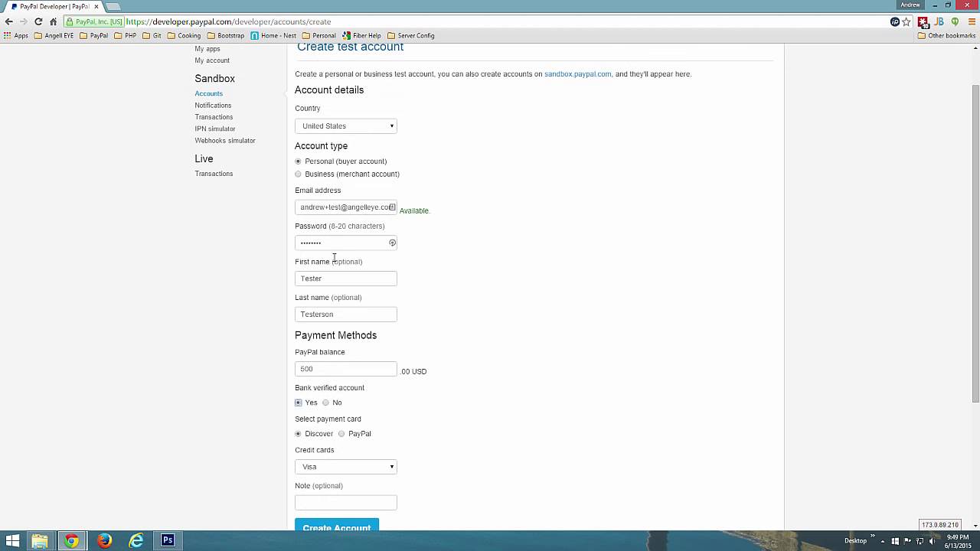Go to Sandbox Accounts in sidebar

[208, 93]
